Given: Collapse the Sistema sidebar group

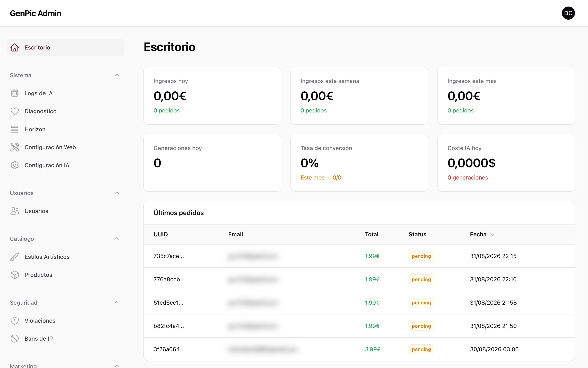Looking at the screenshot, I should pos(117,75).
